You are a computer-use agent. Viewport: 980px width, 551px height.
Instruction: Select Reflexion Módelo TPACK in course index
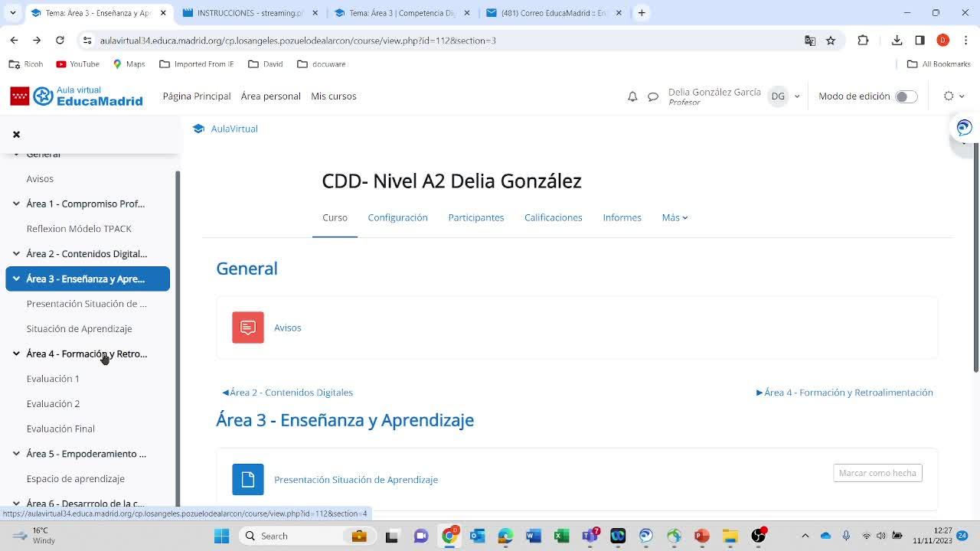click(x=79, y=229)
